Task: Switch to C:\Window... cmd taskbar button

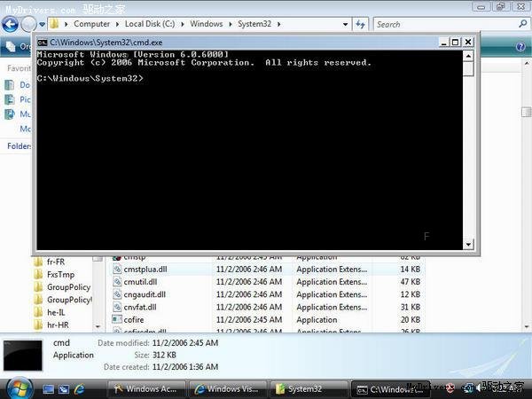Action: point(390,389)
